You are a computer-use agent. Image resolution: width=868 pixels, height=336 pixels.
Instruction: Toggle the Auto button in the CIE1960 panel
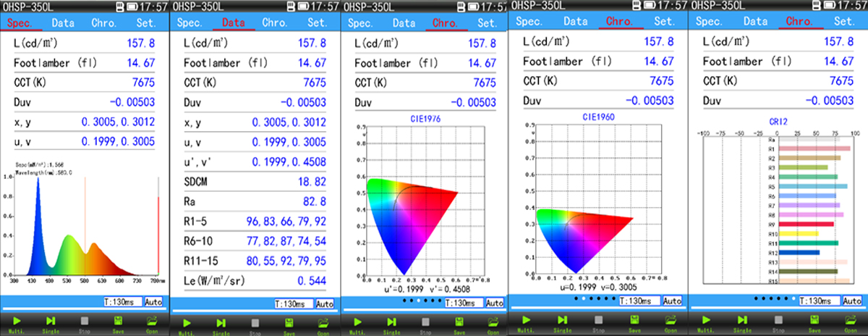tap(672, 301)
